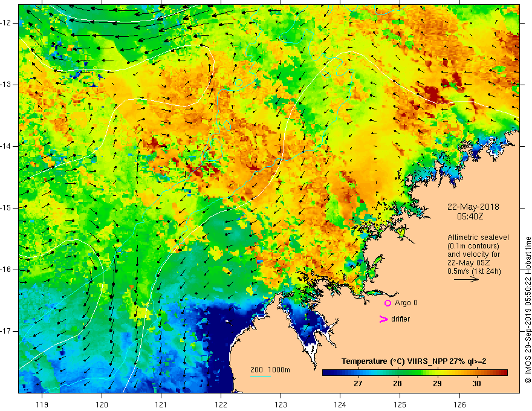Screen dimensions: 532x411
Task: Click the colorbar value 30
Action: 477,384
